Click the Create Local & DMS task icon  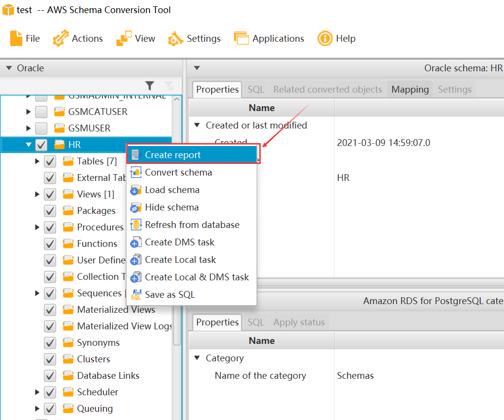pyautogui.click(x=136, y=277)
